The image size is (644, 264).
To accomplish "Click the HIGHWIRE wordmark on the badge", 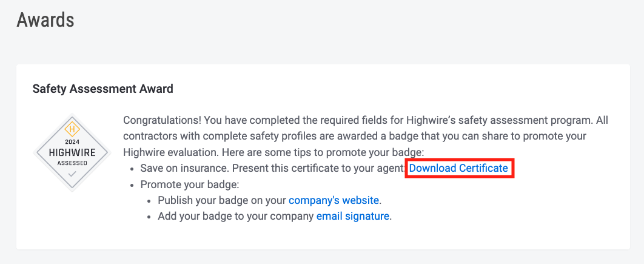I will pos(72,152).
